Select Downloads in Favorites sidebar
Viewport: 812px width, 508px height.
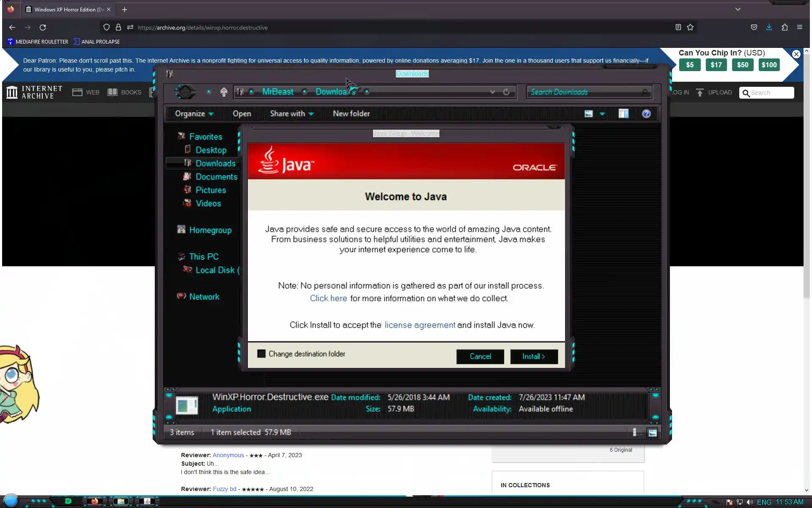coord(215,163)
